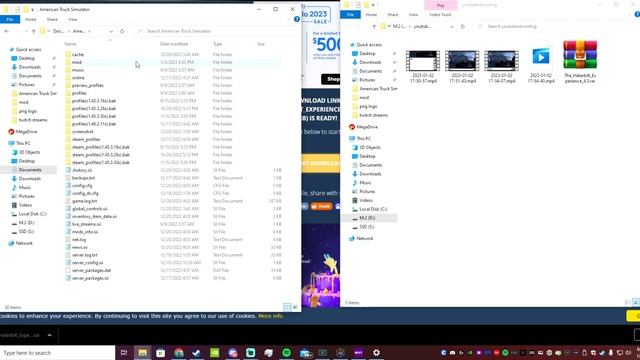Open Home tab in American Truck Simulator window
The width and height of the screenshot is (640, 360).
click(x=31, y=19)
